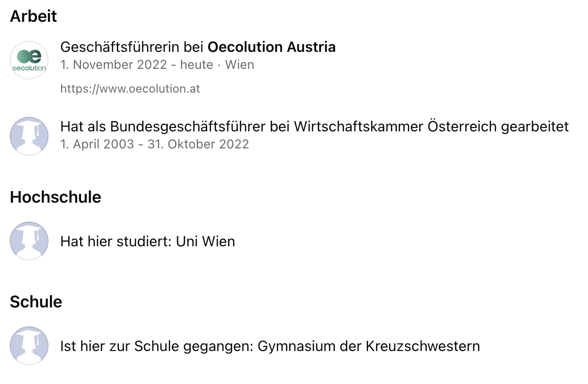The image size is (588, 384).
Task: Open the Oecolution company logo
Action: click(29, 60)
